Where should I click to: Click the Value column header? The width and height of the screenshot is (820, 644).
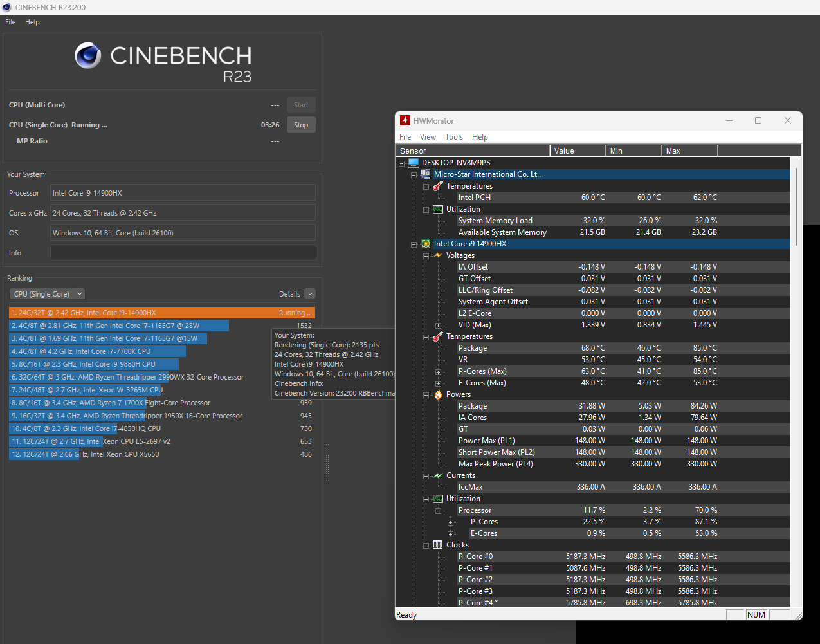coord(578,151)
